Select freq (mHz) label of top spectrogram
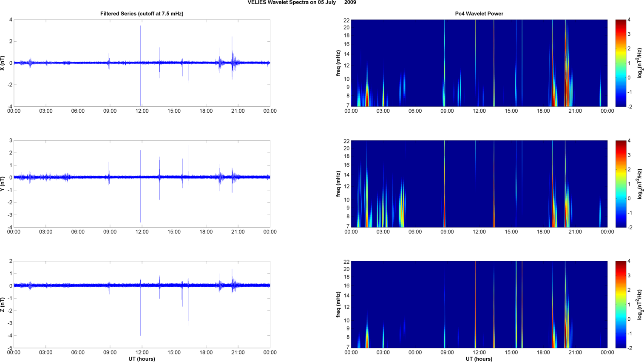Screen dimensions: 644x362 [x=338, y=63]
